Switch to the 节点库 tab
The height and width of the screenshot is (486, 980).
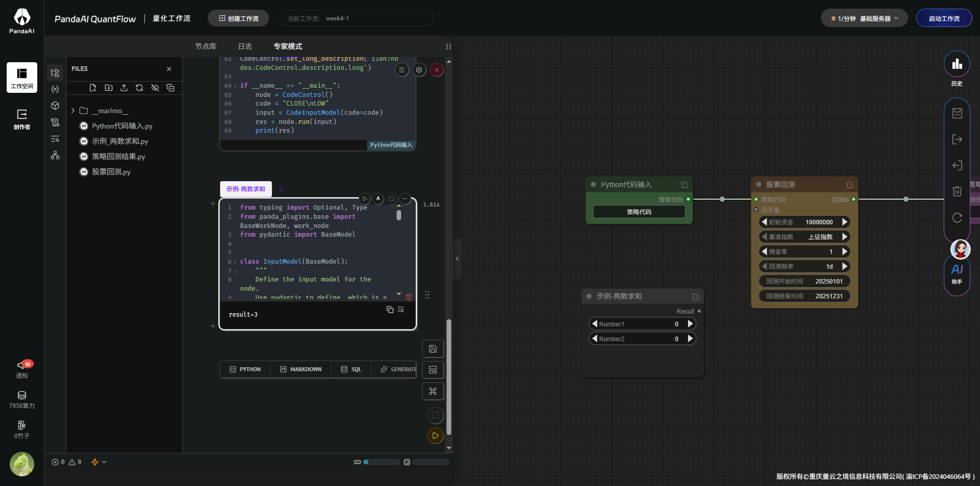(x=206, y=46)
